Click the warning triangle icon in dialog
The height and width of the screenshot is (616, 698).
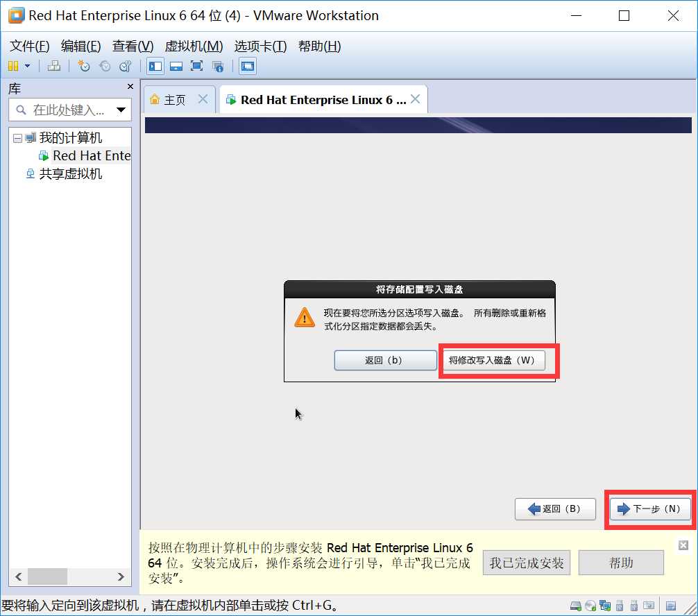point(305,317)
